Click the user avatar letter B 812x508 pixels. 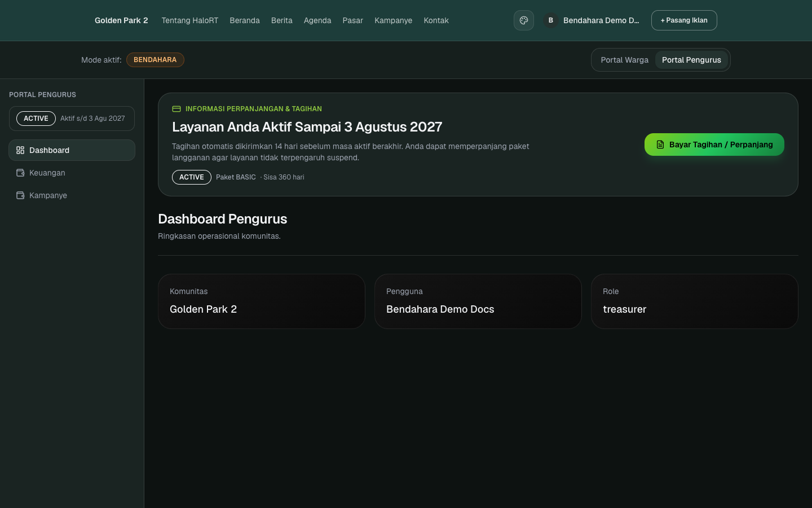click(551, 20)
